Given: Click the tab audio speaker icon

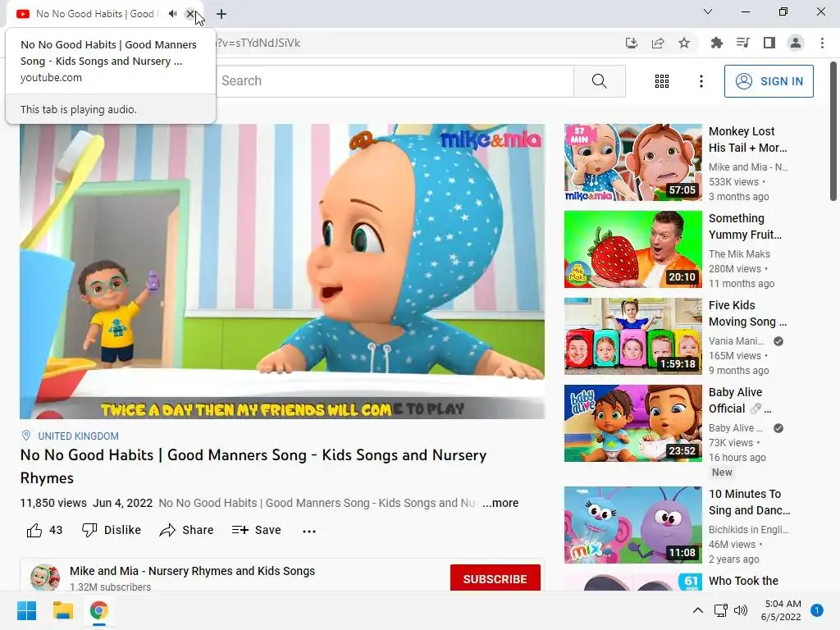Looking at the screenshot, I should point(172,14).
